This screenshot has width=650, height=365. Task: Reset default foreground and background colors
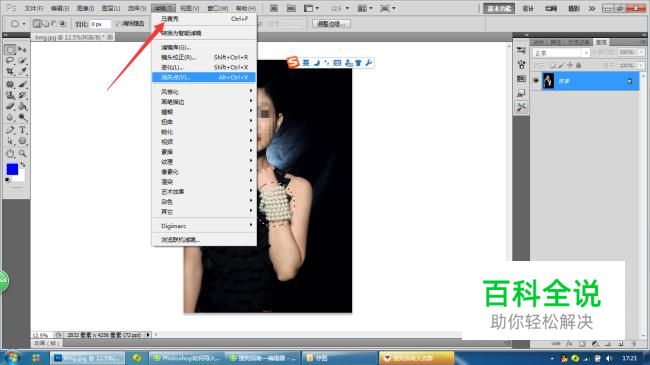tap(7, 180)
